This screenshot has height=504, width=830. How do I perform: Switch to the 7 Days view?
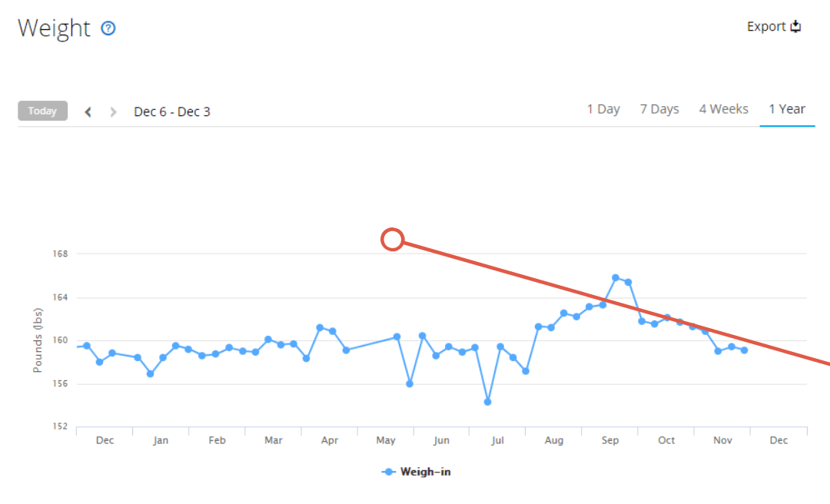click(x=659, y=109)
